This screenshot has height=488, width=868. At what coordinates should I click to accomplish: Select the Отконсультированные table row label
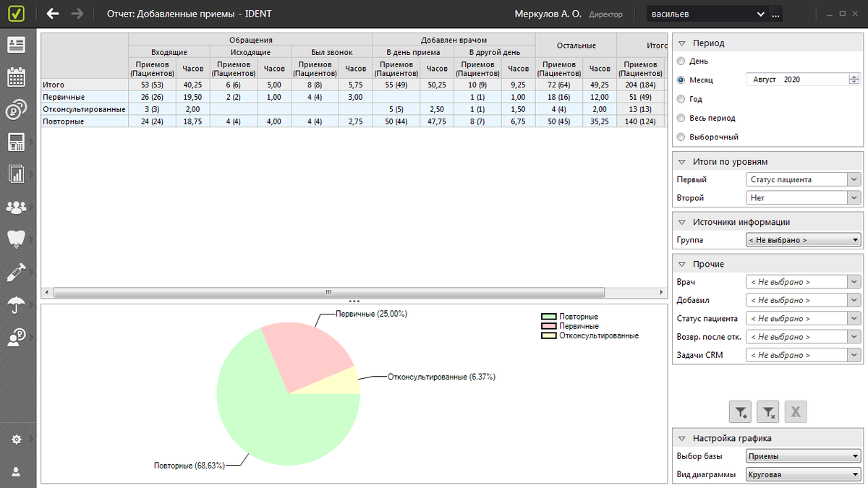click(x=84, y=109)
